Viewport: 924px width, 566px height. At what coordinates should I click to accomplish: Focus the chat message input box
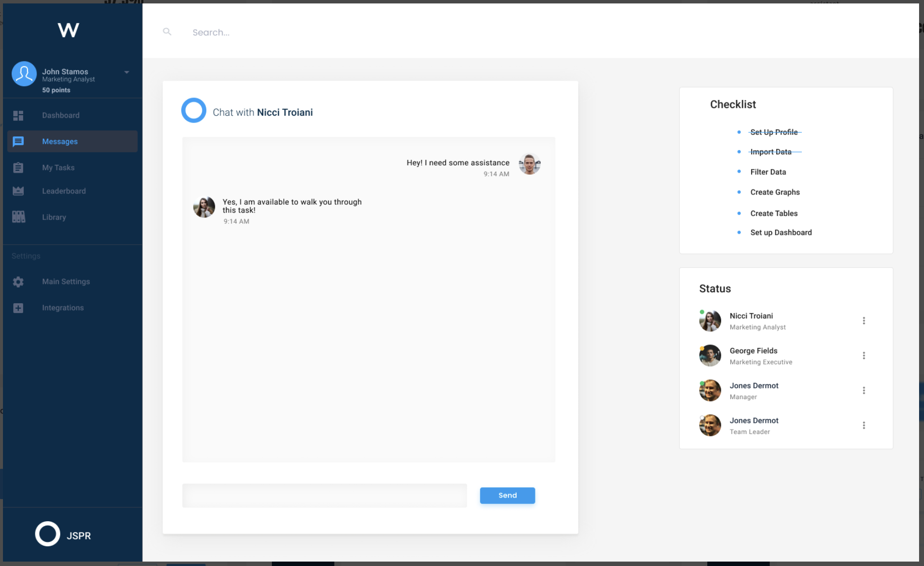click(x=325, y=496)
